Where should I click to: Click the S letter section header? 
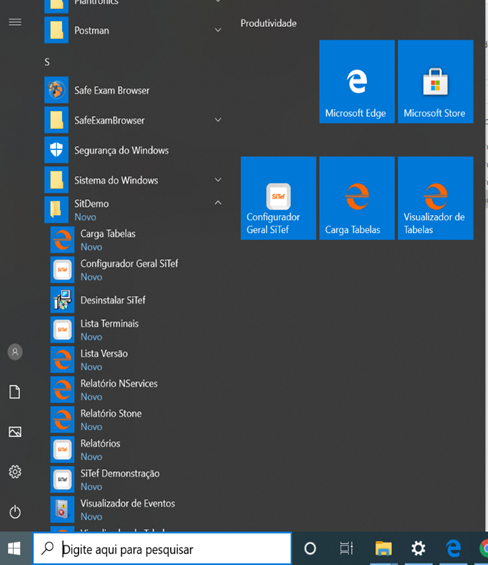pos(47,62)
